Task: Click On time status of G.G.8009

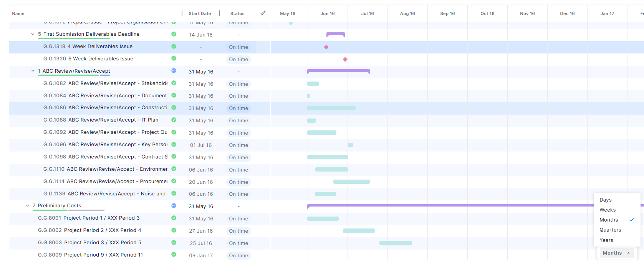Action: [x=238, y=256]
